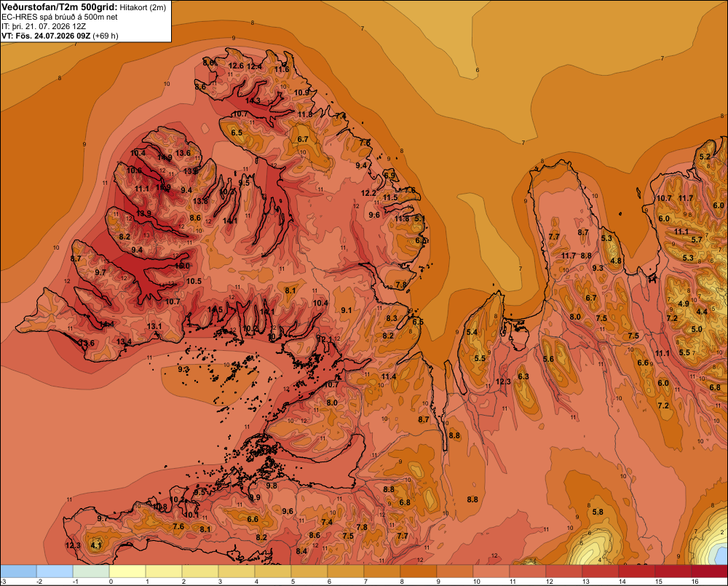Select the 4.1 temperature label on Snæfellsnes glacier
728x586 pixels.
pos(96,546)
